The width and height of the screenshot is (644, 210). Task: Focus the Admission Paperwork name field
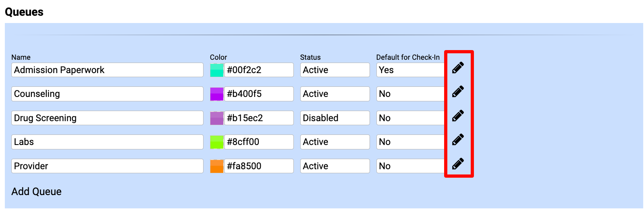click(x=107, y=70)
